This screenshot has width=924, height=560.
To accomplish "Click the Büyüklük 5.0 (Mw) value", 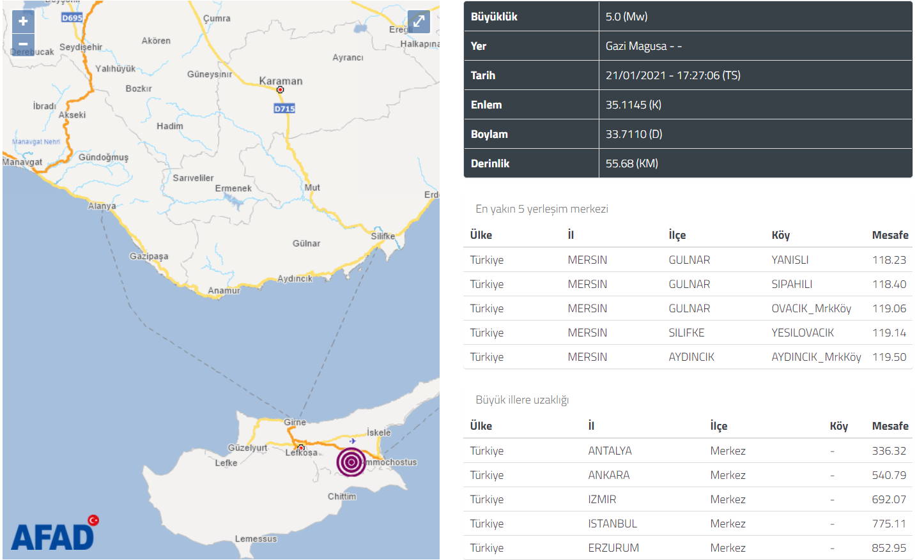I will pos(626,17).
